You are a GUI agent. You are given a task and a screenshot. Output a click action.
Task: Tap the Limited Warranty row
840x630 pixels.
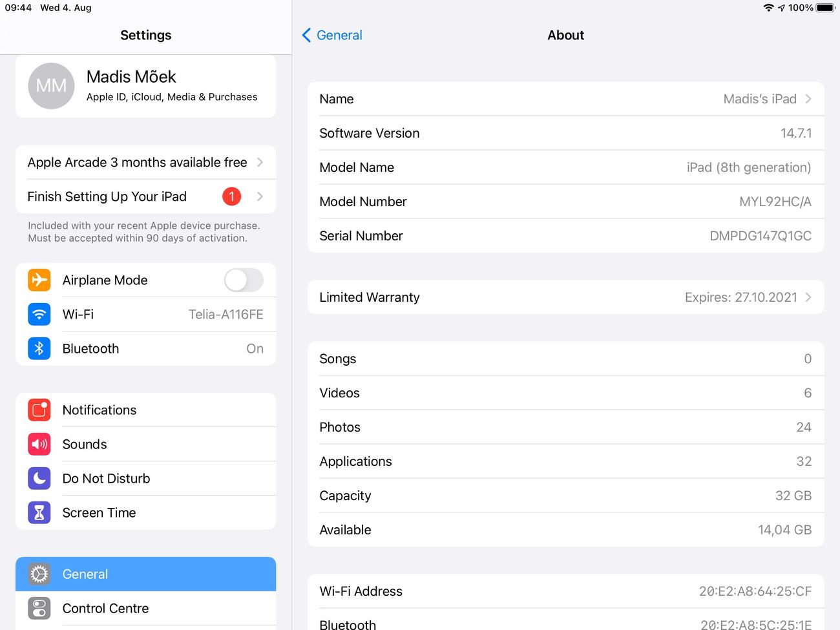click(x=565, y=297)
